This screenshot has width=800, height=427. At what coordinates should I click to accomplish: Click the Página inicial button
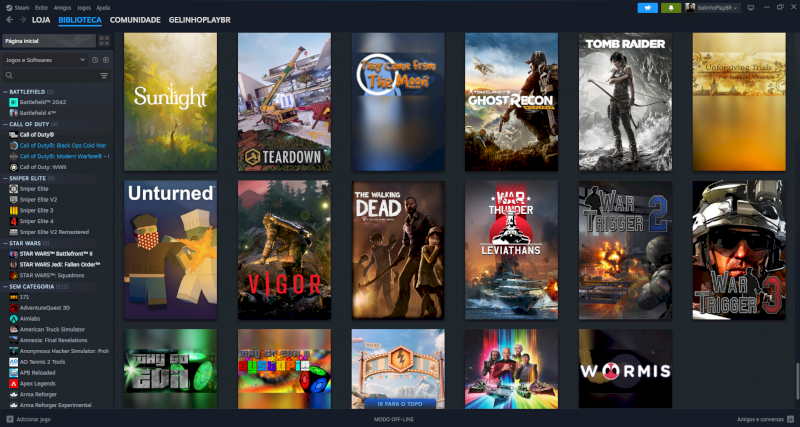point(49,41)
